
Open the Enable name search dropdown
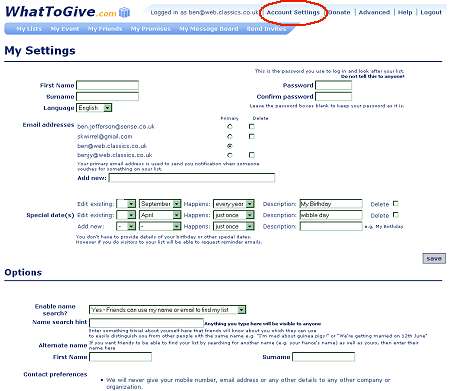167,310
